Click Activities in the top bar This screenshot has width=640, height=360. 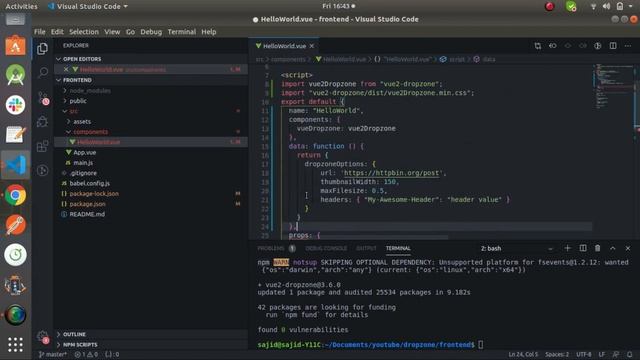[x=21, y=6]
